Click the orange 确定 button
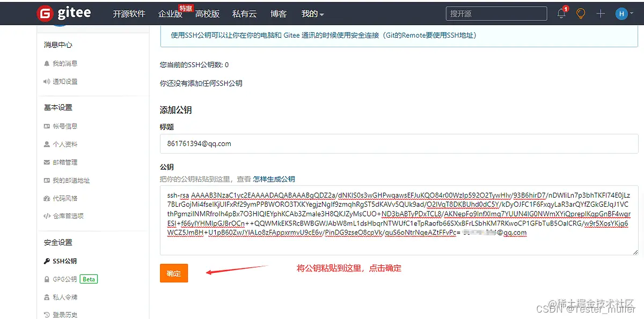The height and width of the screenshot is (319, 644). point(174,273)
